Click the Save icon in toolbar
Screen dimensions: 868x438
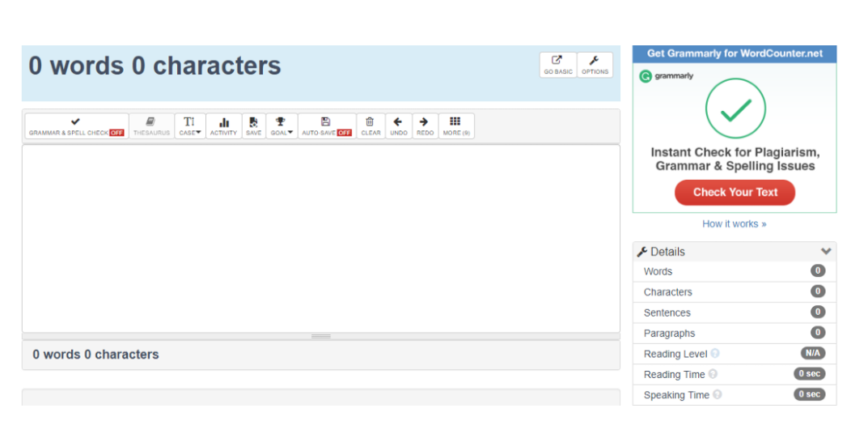click(x=253, y=122)
